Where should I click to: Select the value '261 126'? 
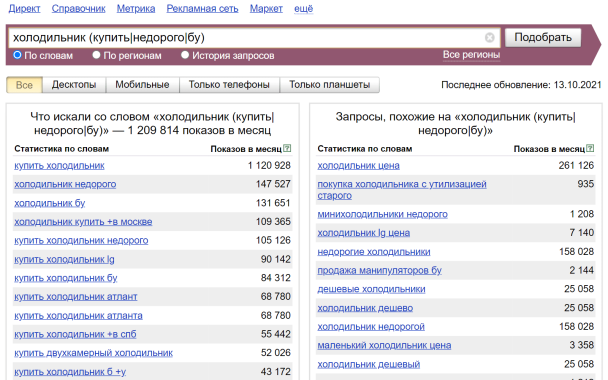[x=576, y=166]
